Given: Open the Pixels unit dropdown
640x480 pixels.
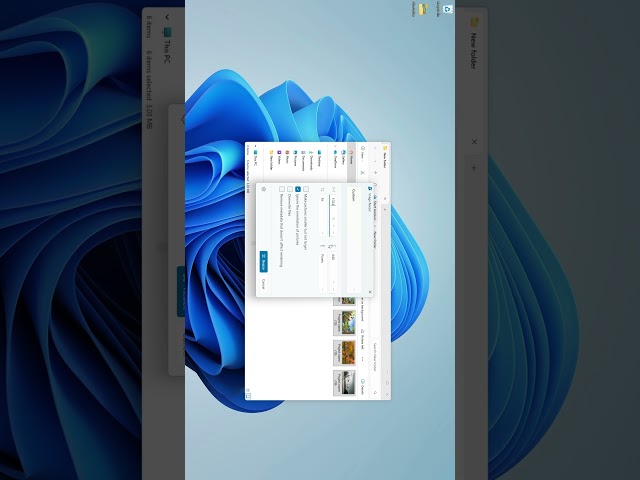Looking at the screenshot, I should coord(322,271).
